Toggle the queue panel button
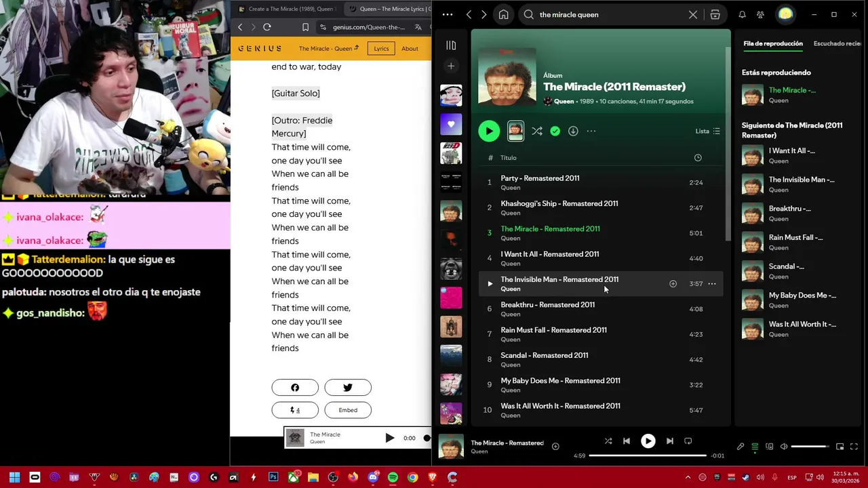 [x=755, y=447]
